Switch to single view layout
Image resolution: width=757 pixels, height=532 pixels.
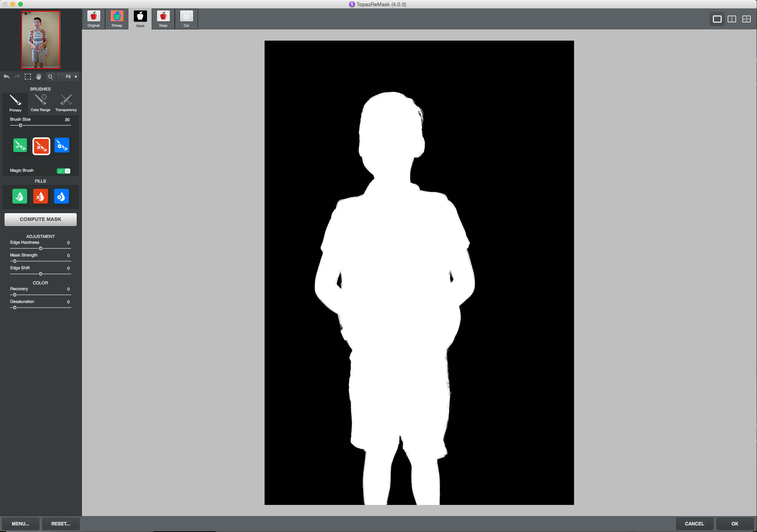(x=717, y=19)
